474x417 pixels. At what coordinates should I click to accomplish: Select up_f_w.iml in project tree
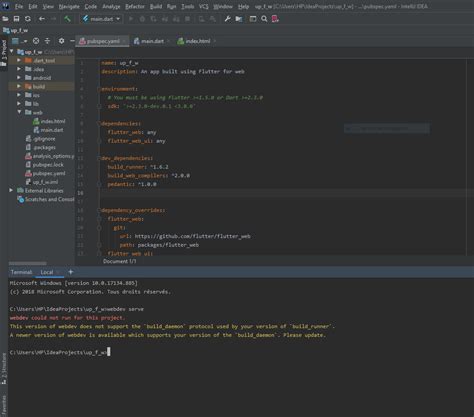coord(42,182)
